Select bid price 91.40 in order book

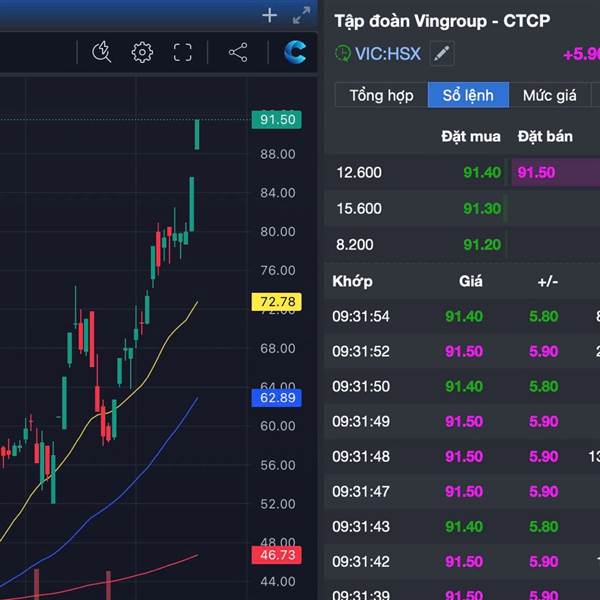(x=482, y=173)
